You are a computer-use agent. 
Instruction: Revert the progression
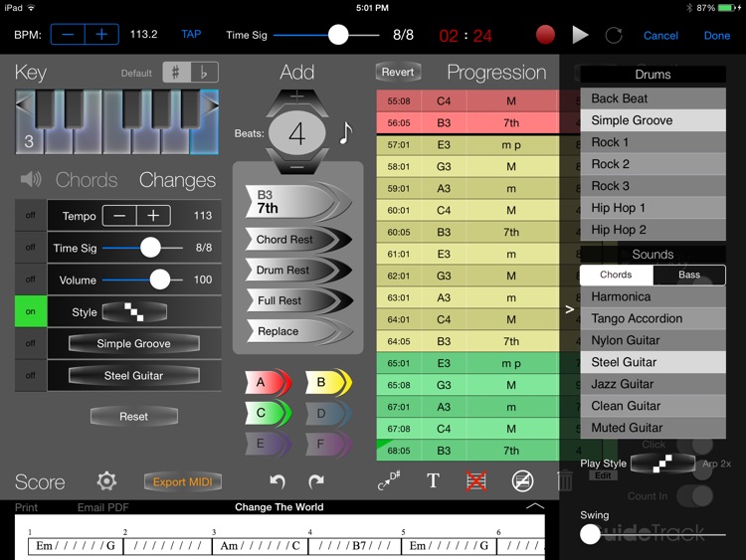click(398, 72)
